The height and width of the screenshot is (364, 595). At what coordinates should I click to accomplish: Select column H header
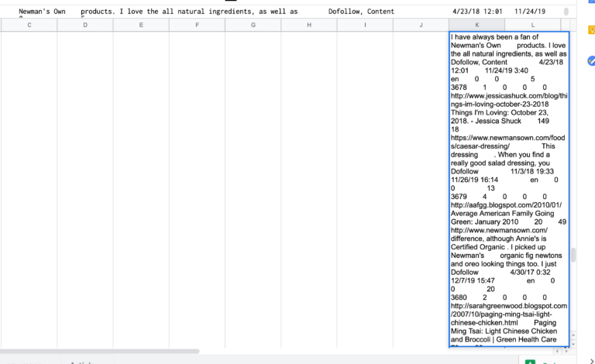(309, 26)
